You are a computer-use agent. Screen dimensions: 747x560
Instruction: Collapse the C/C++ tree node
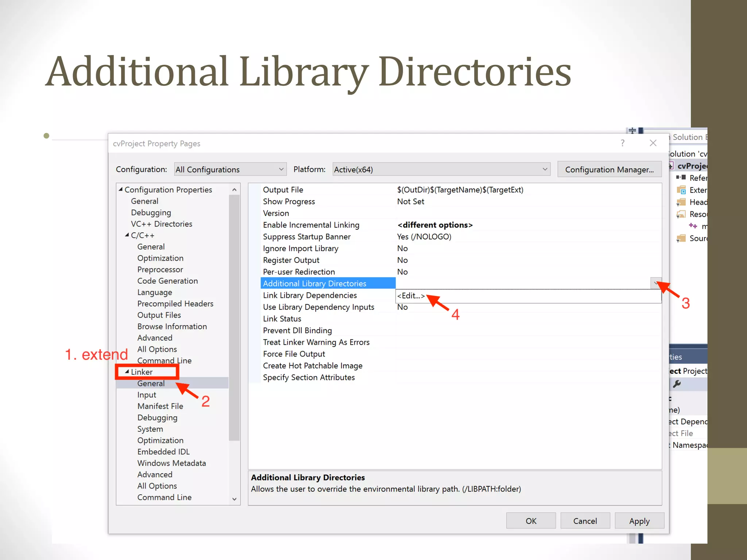127,235
